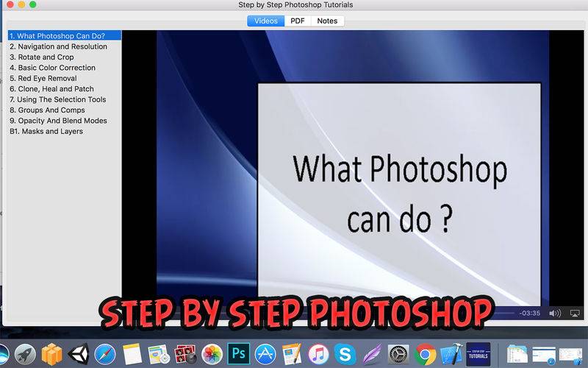Open Photos app from the Dock

212,354
